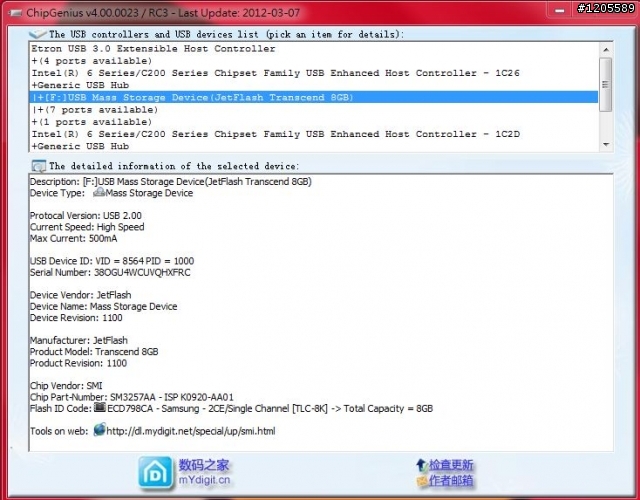Click the mYdigit house logo icon

[155, 473]
